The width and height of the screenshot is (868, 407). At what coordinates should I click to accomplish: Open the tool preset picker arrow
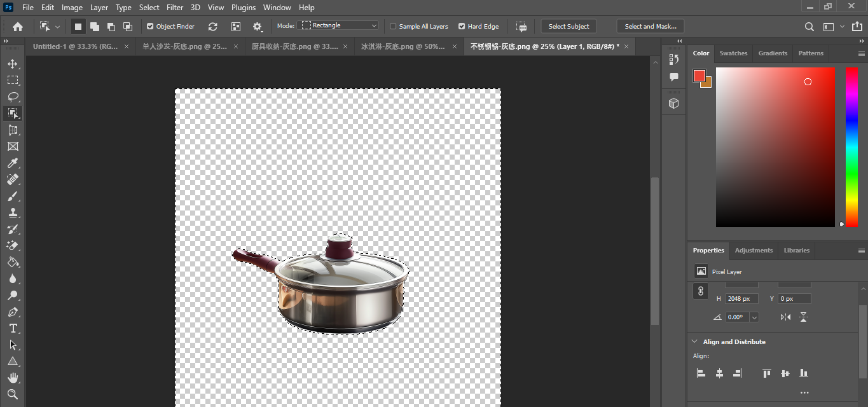(x=57, y=27)
